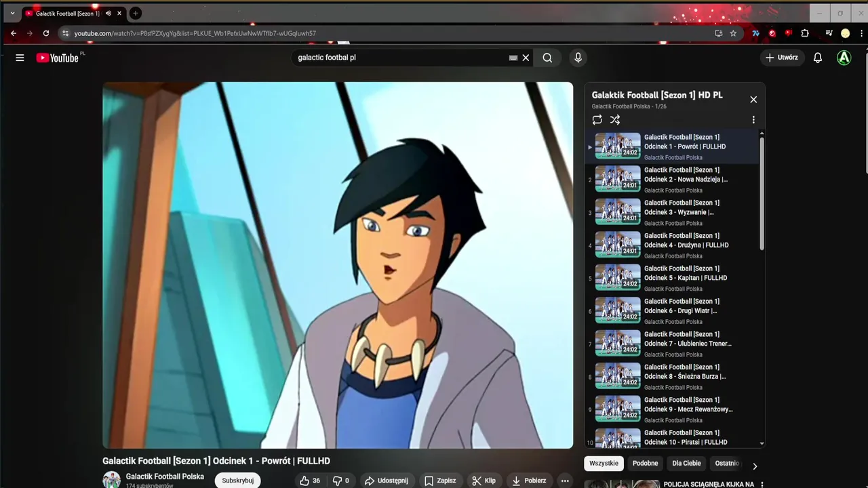
Task: Show more filter chips with right arrow
Action: click(x=755, y=466)
